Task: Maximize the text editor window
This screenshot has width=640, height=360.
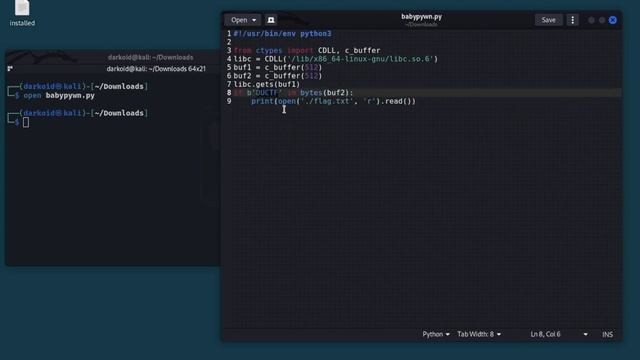Action: [x=602, y=20]
